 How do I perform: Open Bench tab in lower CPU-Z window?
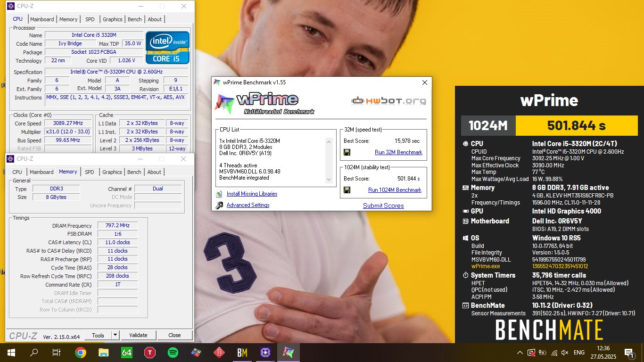[134, 172]
